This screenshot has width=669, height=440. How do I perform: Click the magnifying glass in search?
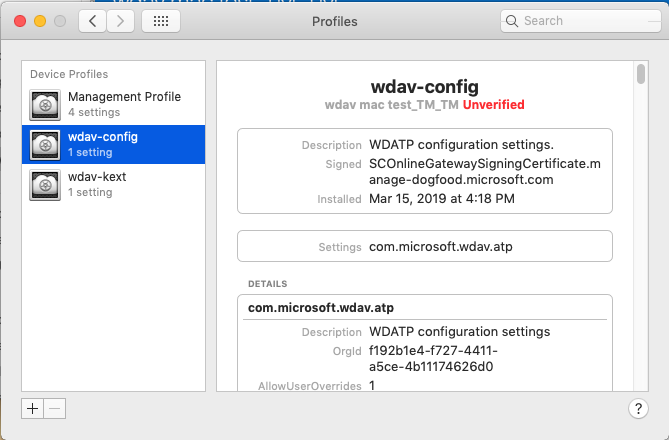[x=512, y=21]
